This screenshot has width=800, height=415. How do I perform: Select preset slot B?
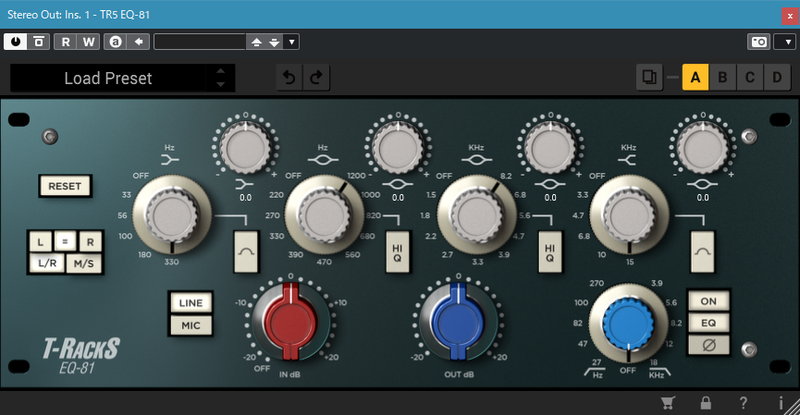pos(722,77)
